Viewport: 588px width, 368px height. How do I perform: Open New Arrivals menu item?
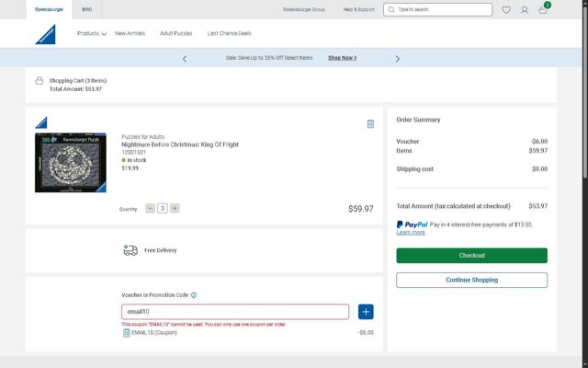coord(130,33)
